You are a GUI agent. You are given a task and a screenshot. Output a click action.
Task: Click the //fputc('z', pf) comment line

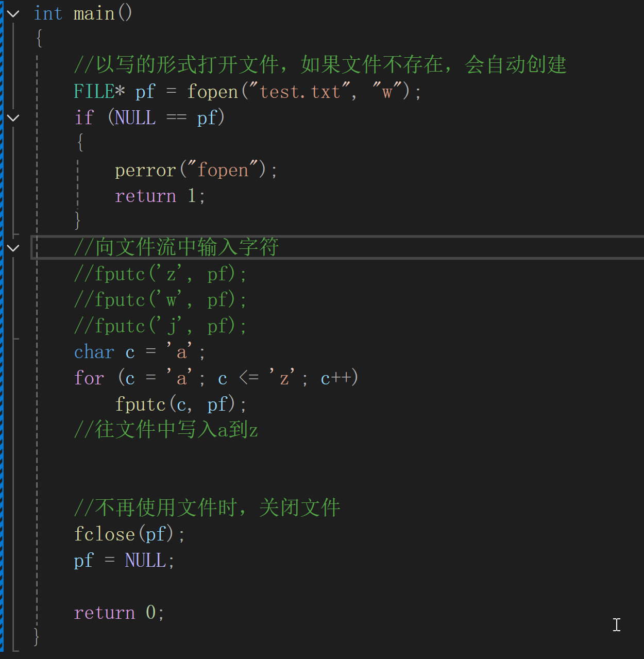coord(160,274)
